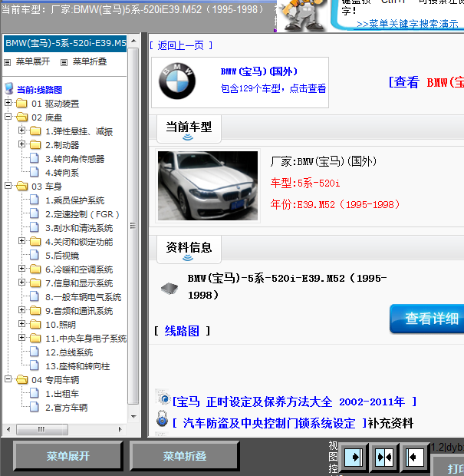The height and width of the screenshot is (476, 464).
Task: Click the 当前:线路图 computer icon
Action: 9,88
